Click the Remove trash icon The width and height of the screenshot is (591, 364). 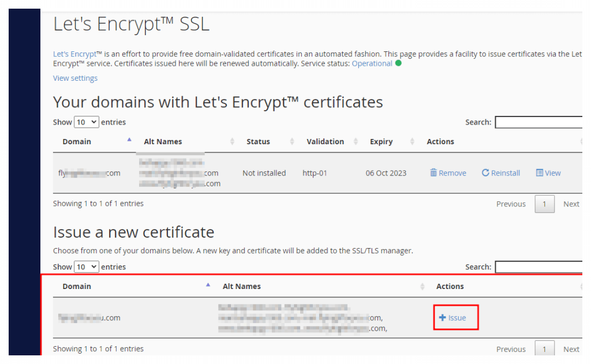433,172
